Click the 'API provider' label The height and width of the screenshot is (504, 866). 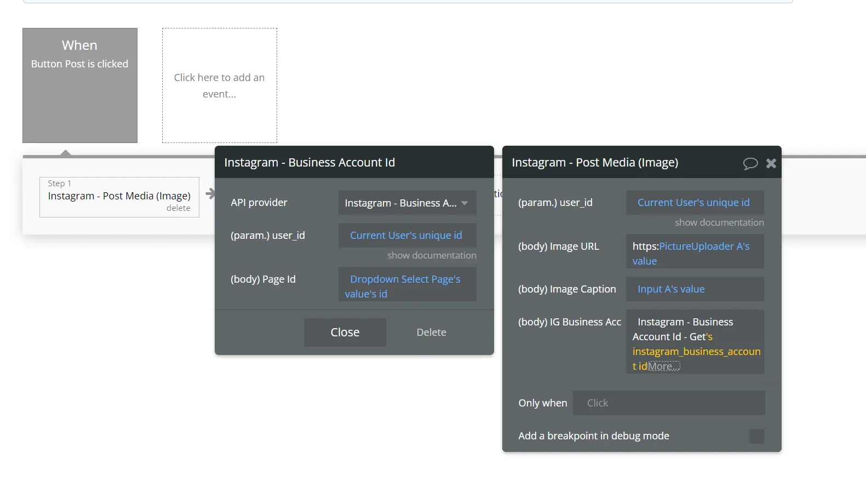[x=259, y=203]
